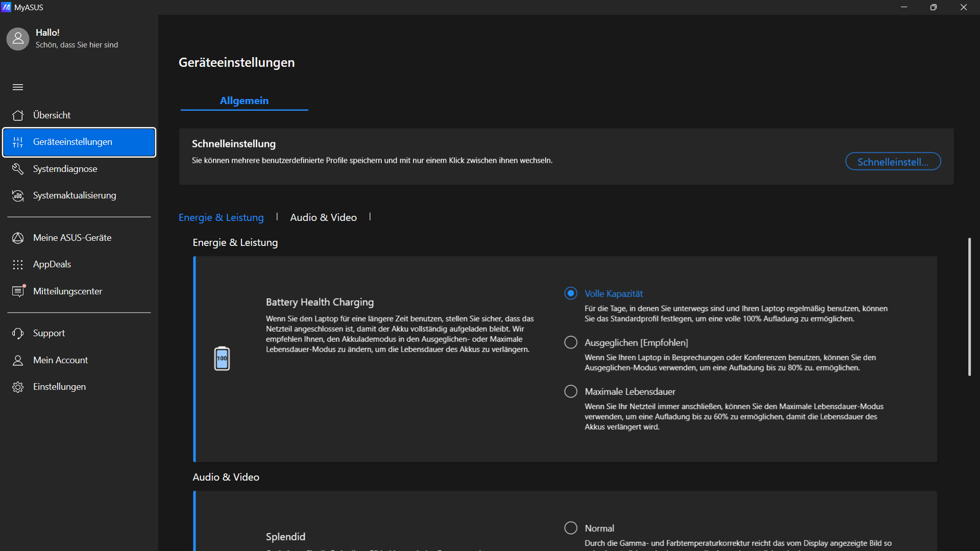The width and height of the screenshot is (980, 551).
Task: Click the user profile avatar
Action: click(x=18, y=39)
